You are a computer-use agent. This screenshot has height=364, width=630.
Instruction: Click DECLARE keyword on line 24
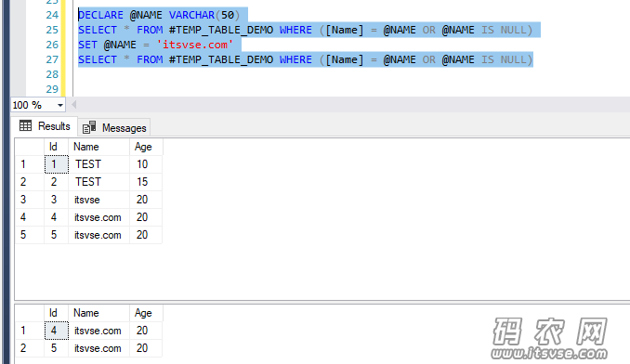pos(101,15)
